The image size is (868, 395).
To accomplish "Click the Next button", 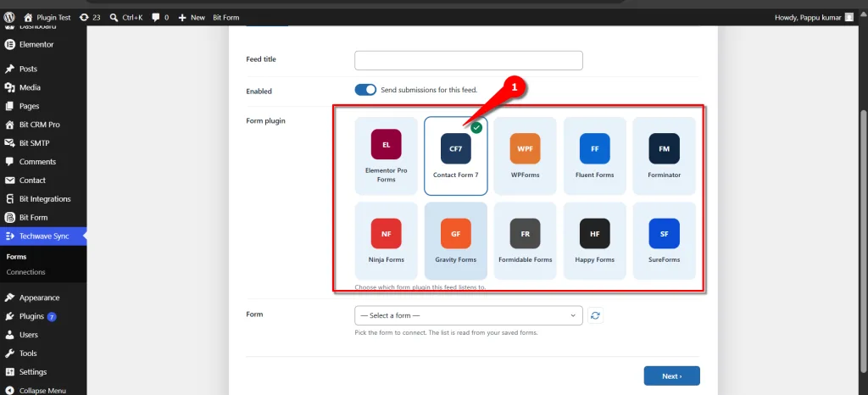I will 671,376.
